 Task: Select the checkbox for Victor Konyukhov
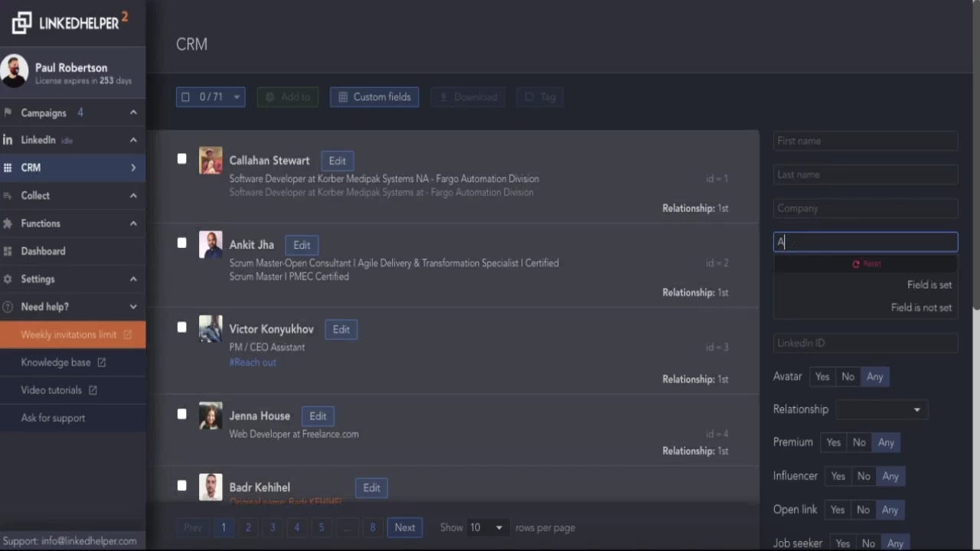[x=181, y=328]
